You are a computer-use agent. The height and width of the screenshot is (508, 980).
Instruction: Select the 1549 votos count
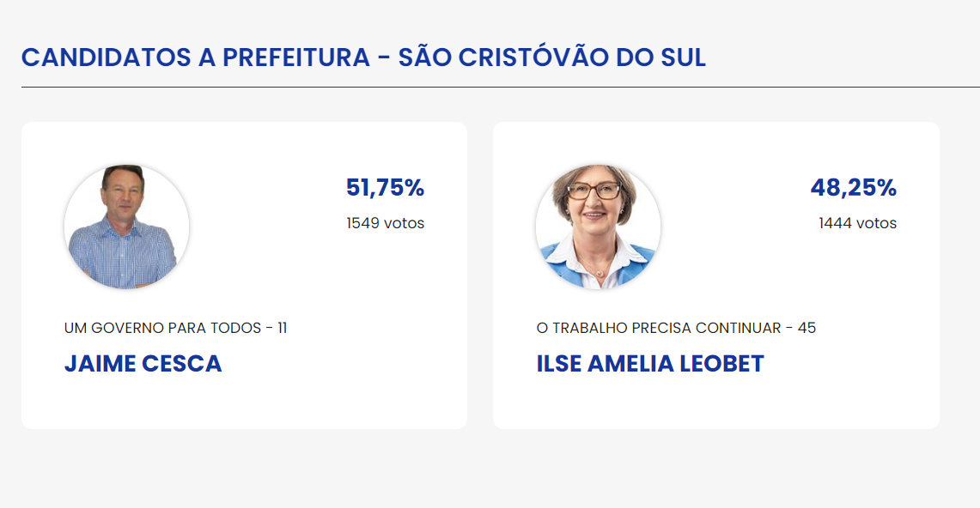click(x=385, y=223)
